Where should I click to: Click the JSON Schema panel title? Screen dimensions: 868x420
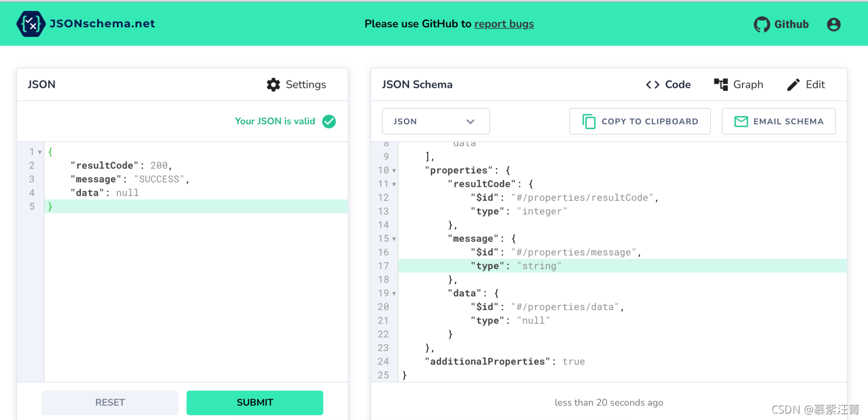[x=417, y=84]
